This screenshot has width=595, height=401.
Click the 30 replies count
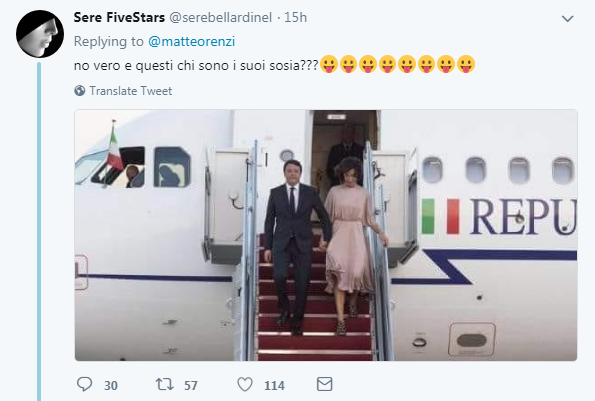111,385
